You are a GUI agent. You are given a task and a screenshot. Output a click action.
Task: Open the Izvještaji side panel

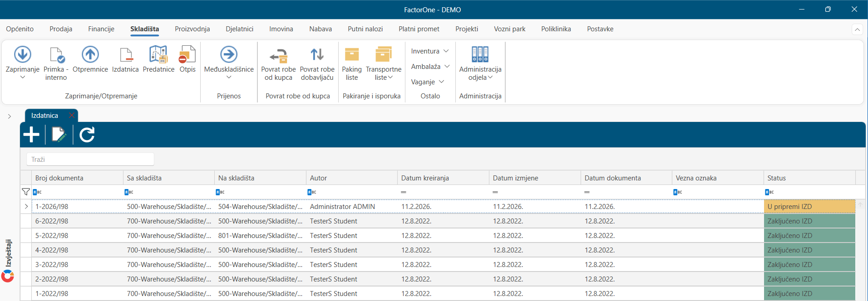point(8,253)
